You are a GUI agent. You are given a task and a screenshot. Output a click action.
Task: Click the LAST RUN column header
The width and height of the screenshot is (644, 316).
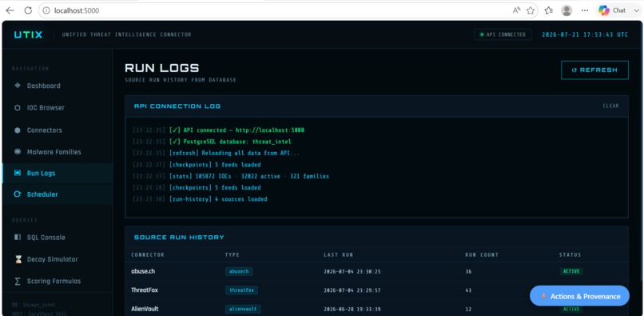tap(338, 254)
